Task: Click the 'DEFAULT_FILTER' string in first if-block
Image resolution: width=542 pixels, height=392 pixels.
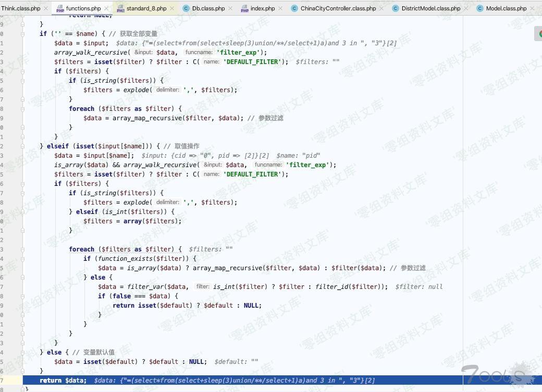Action: coord(255,62)
